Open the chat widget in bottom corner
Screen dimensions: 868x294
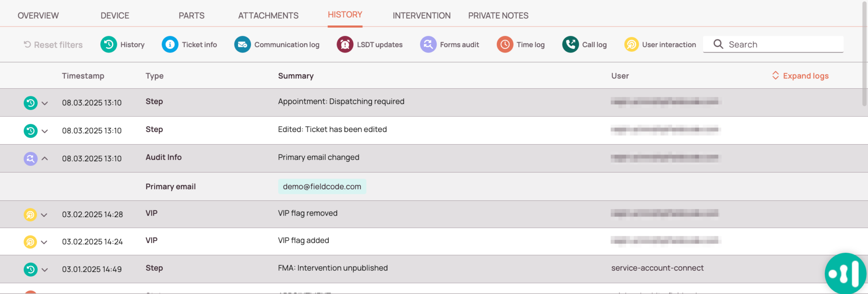click(x=845, y=274)
